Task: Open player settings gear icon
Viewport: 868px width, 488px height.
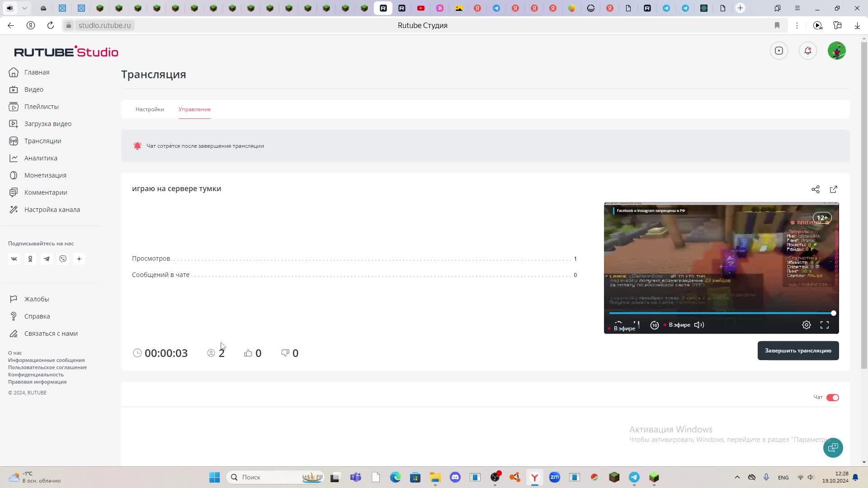Action: click(806, 325)
